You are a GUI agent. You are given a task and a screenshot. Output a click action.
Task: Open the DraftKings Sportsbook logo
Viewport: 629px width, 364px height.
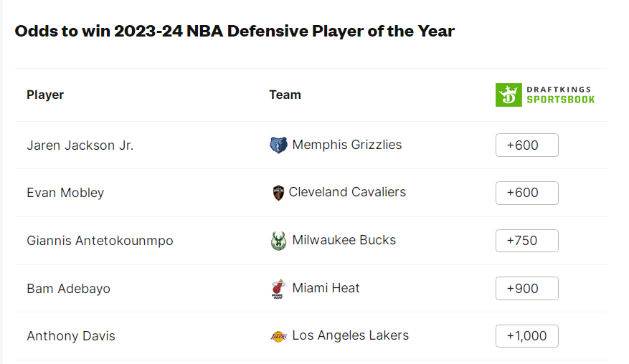[x=545, y=95]
